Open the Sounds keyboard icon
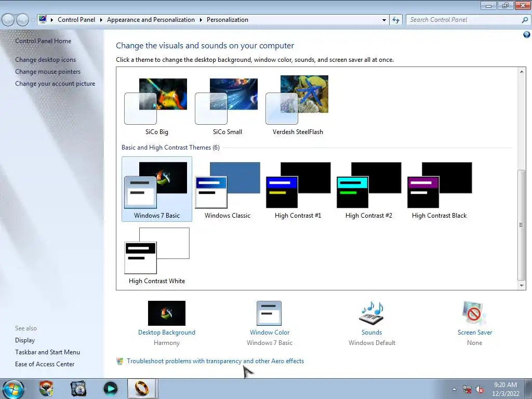 (x=371, y=313)
